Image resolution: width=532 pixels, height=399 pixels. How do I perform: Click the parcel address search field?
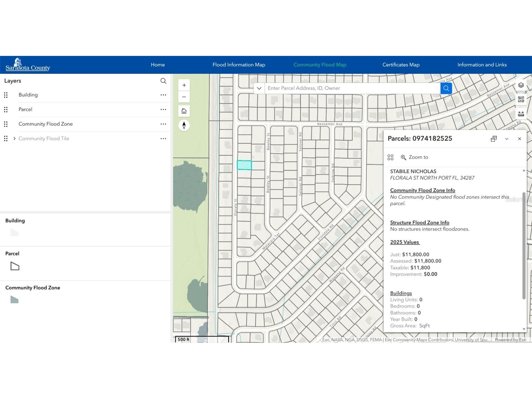tap(352, 88)
